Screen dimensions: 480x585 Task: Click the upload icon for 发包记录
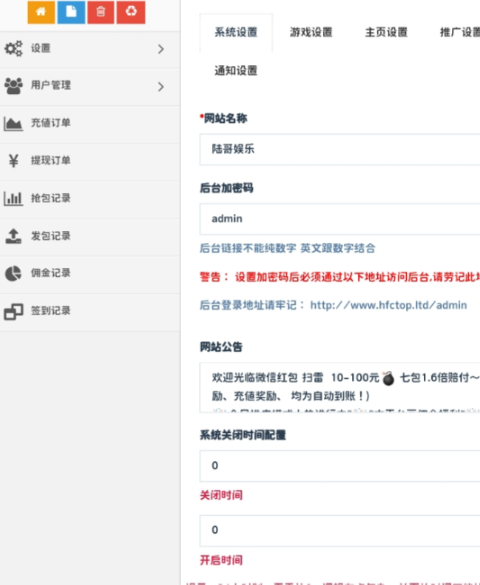[x=13, y=236]
